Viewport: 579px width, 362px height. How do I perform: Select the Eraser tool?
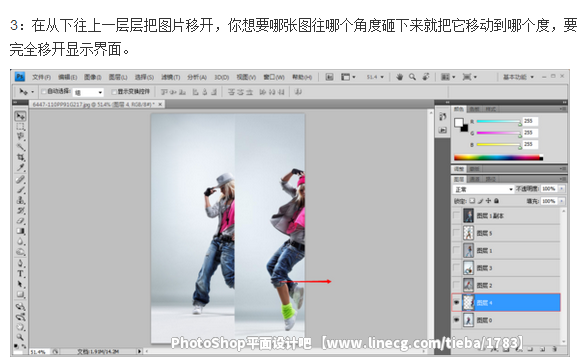tap(20, 221)
